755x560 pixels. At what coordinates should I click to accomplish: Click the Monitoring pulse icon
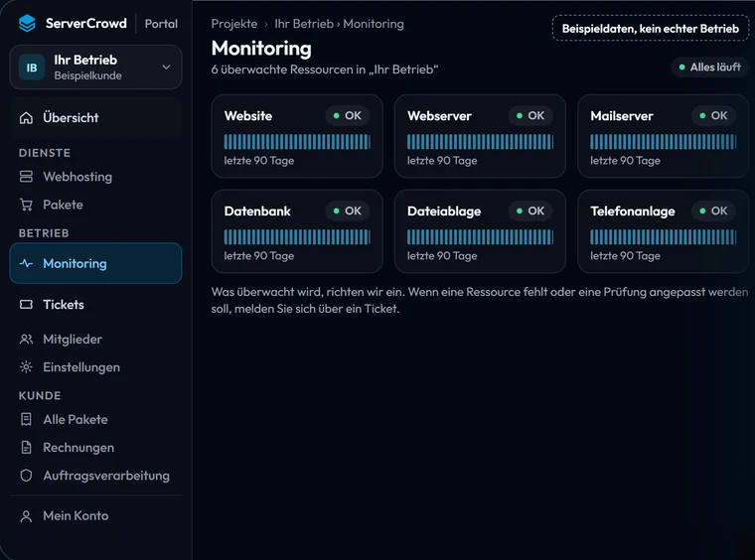coord(26,264)
